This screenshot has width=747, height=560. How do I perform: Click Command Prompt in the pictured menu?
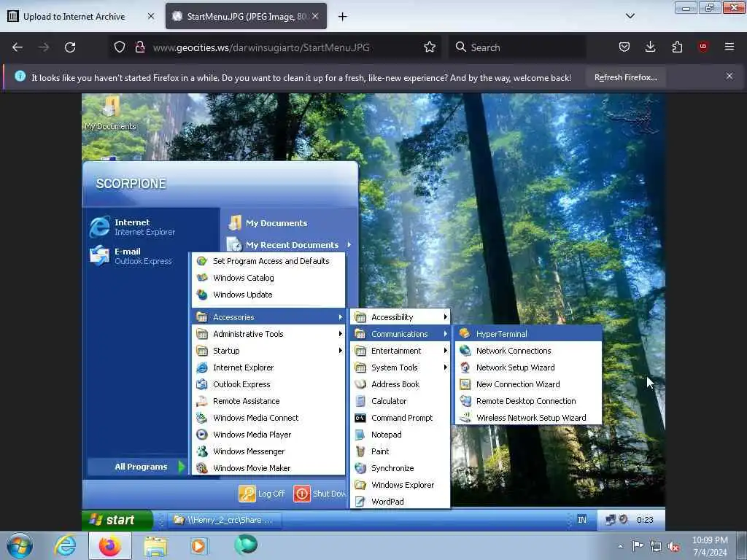pos(400,418)
